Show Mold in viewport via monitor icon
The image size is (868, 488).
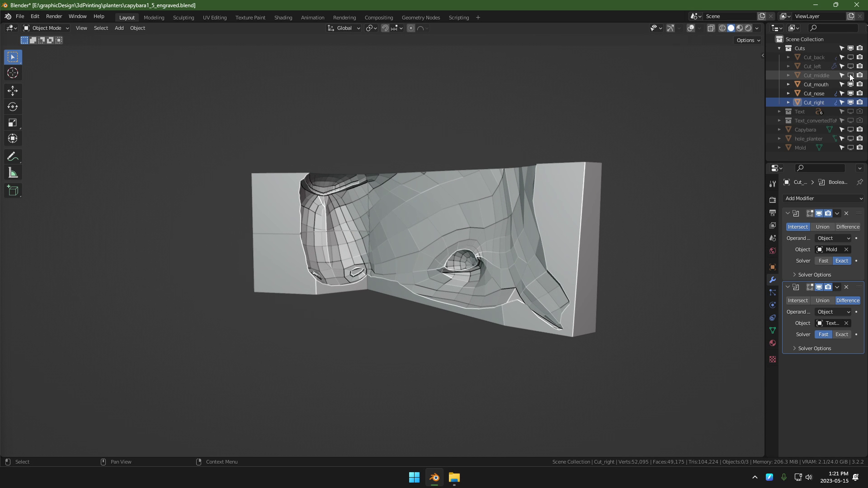click(x=850, y=148)
